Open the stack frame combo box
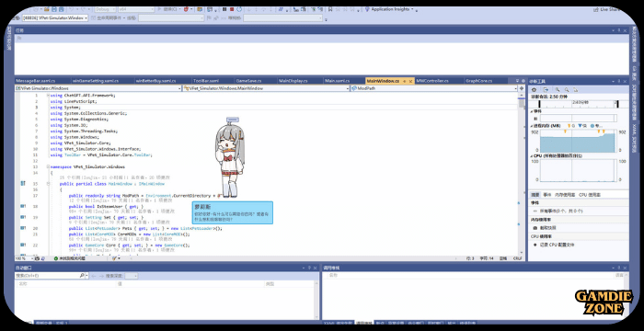This screenshot has height=331, width=644. coord(283,18)
